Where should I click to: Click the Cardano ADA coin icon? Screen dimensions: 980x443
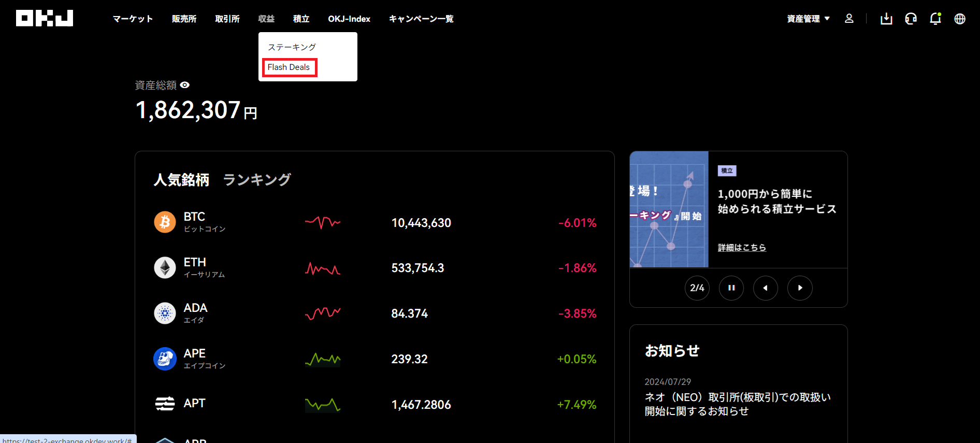pos(165,313)
